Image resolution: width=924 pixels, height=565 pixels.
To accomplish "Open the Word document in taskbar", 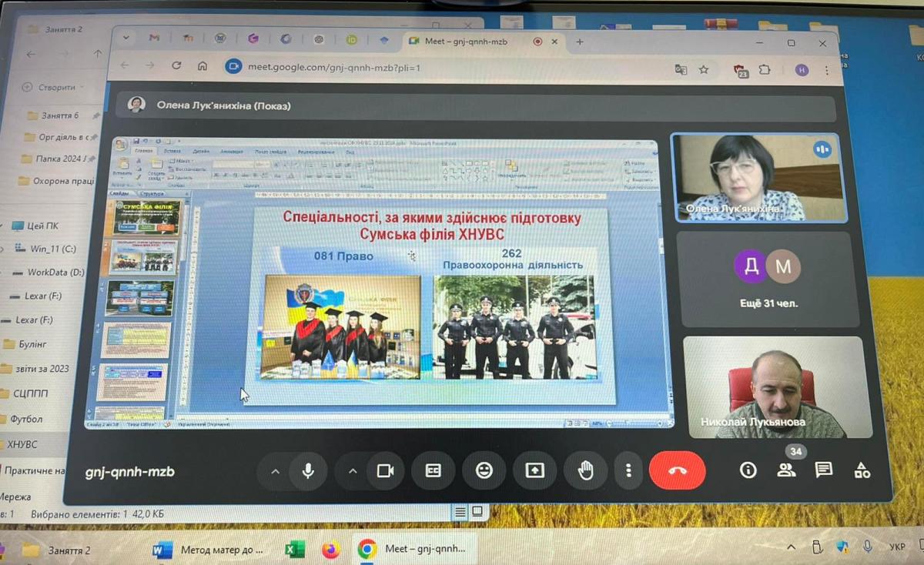I will tap(210, 550).
